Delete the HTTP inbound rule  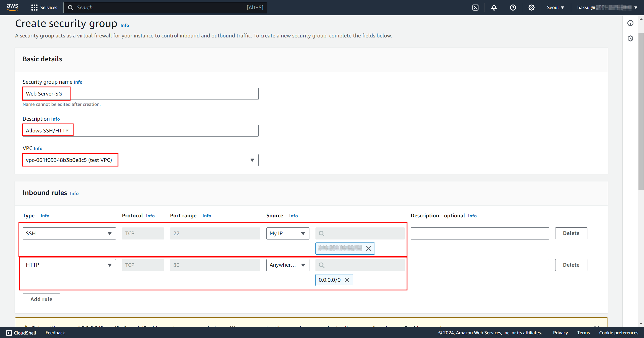[x=571, y=265]
